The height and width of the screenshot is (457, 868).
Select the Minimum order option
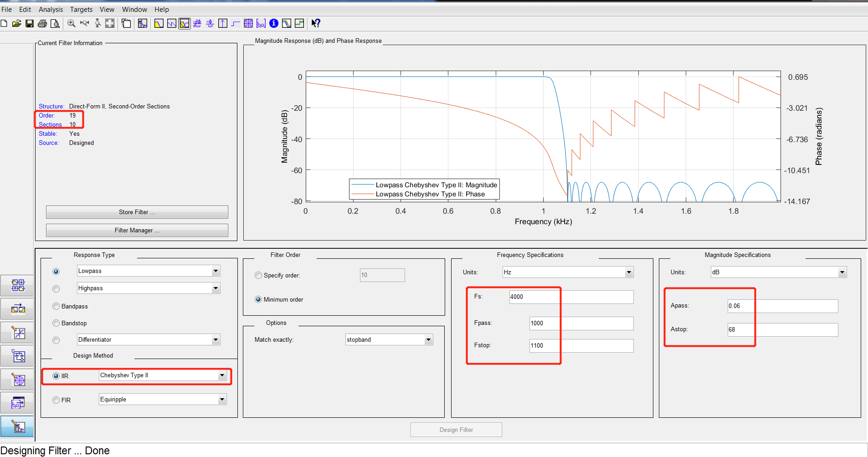click(258, 299)
